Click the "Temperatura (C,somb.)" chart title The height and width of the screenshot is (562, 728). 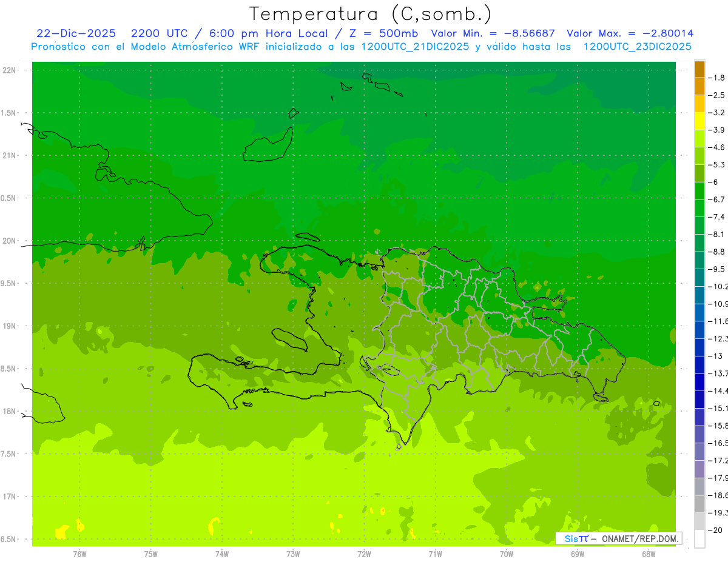370,14
